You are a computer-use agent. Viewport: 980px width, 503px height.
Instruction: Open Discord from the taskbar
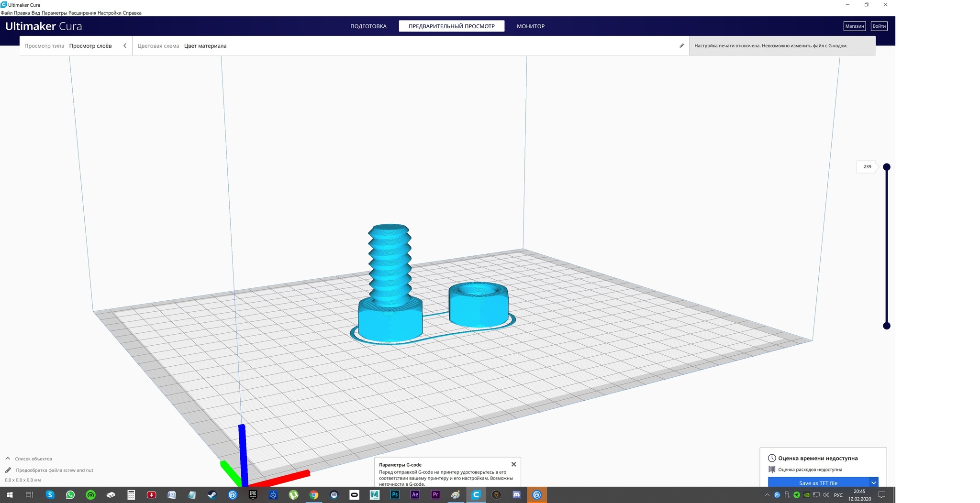click(516, 495)
